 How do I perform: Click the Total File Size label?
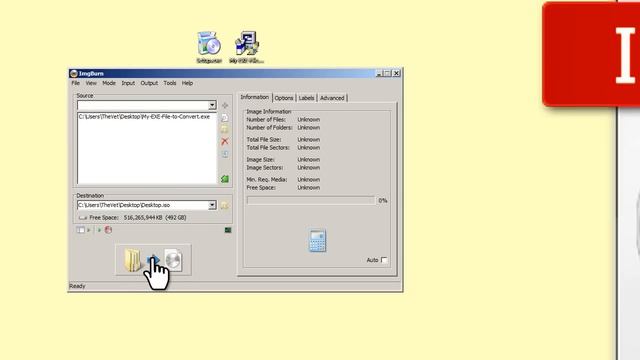pos(264,140)
